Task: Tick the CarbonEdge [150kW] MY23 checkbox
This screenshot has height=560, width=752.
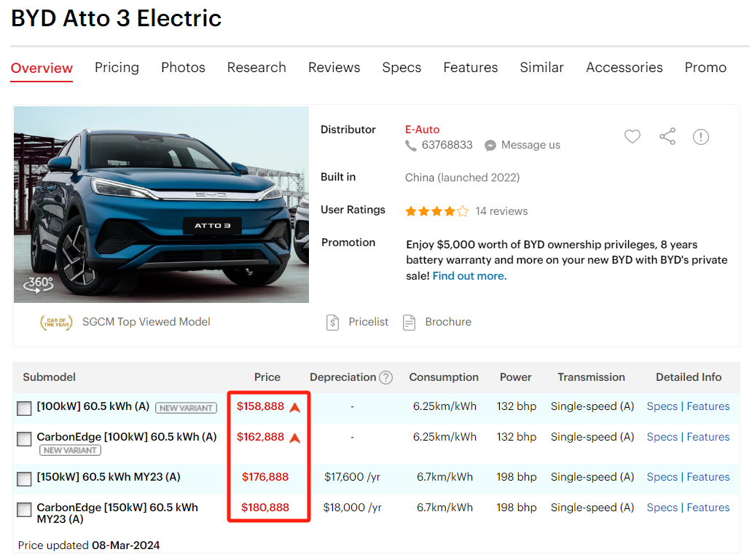Action: tap(24, 509)
